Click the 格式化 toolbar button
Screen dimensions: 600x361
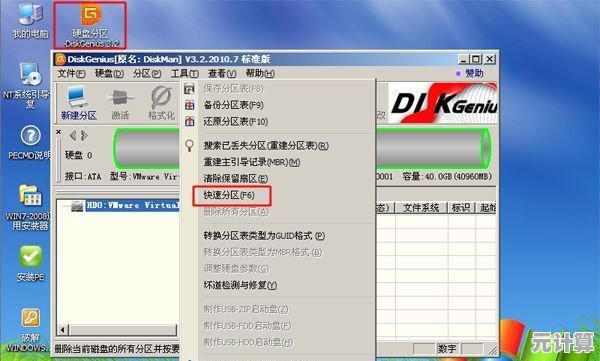[161, 103]
